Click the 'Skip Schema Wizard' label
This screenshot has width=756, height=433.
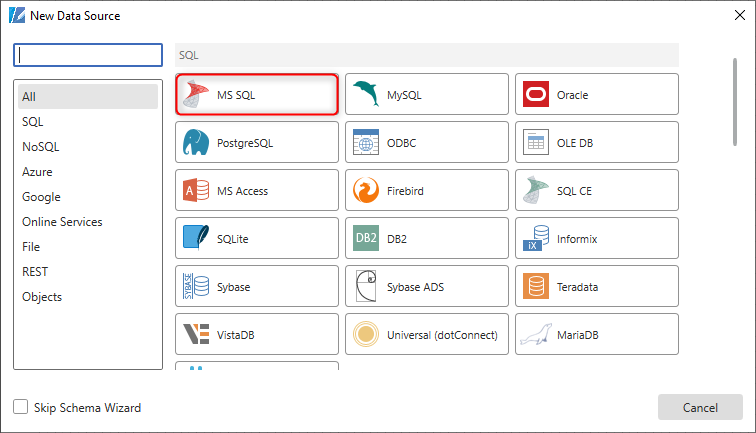pos(87,407)
